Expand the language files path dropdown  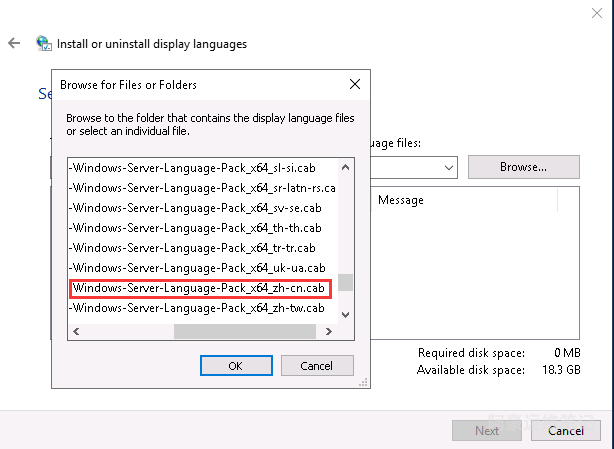pos(448,166)
